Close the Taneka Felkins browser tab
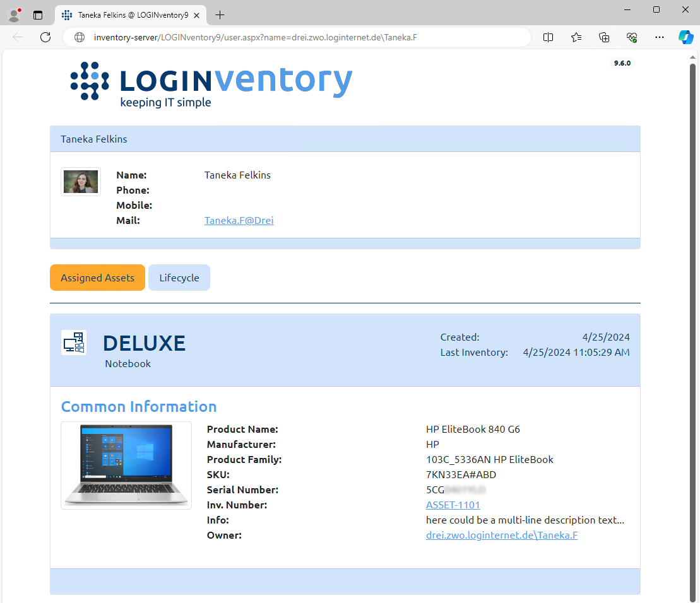The width and height of the screenshot is (700, 603). pos(196,15)
